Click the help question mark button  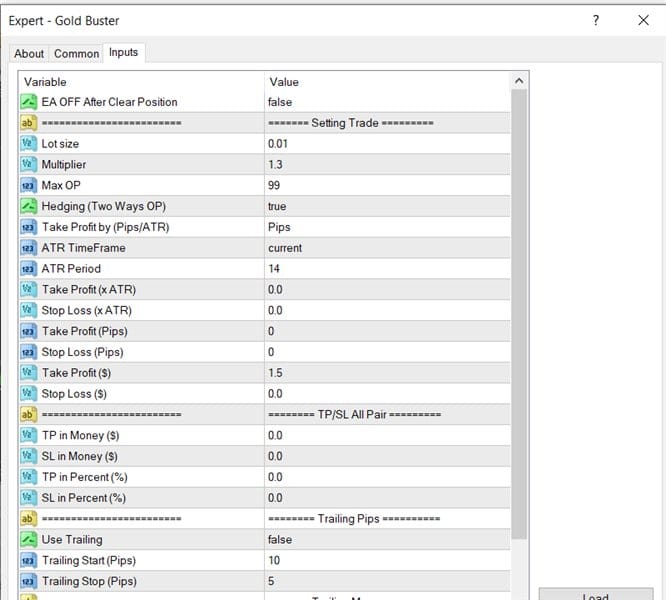tap(596, 20)
